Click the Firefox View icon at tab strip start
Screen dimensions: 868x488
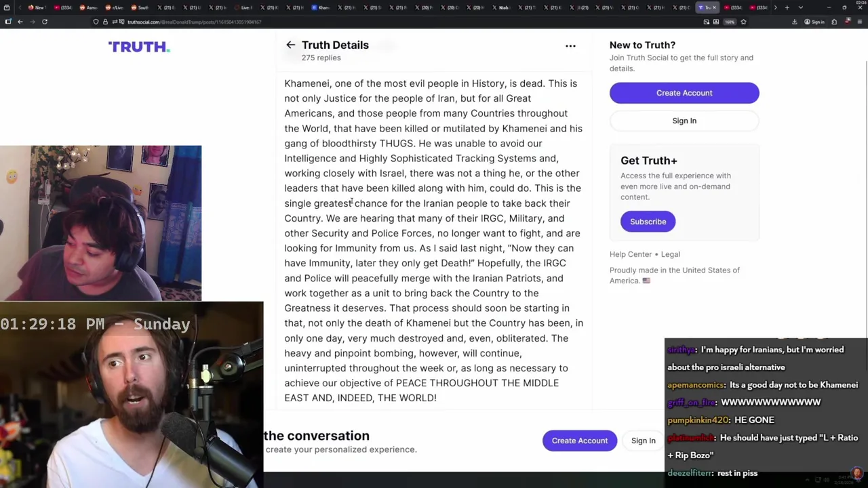click(x=7, y=7)
